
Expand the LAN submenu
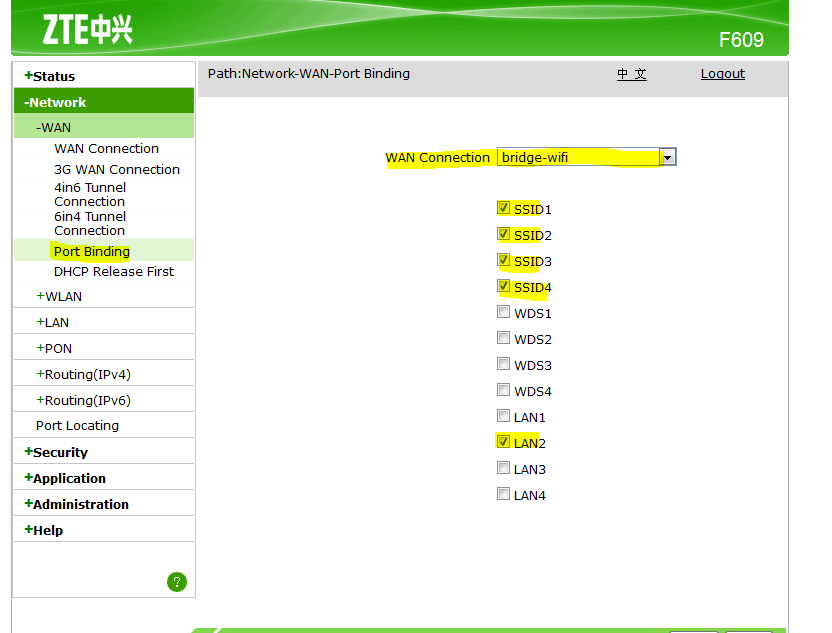(53, 322)
